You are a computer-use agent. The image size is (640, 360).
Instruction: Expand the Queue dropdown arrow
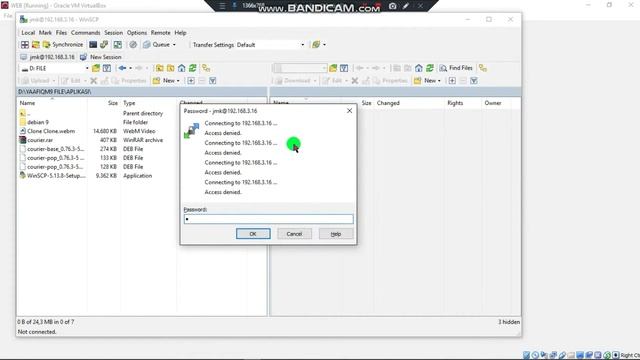point(174,45)
